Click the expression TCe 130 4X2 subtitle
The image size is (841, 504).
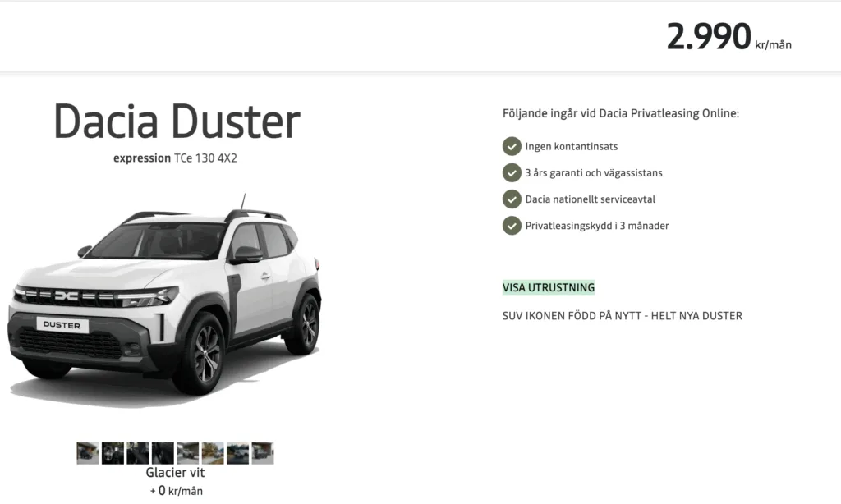click(175, 158)
